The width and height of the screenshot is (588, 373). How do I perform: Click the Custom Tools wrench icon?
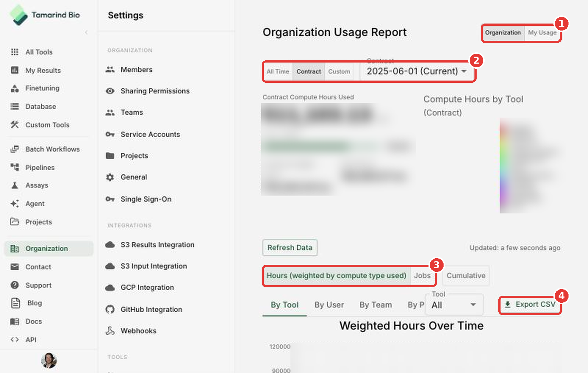pos(15,125)
